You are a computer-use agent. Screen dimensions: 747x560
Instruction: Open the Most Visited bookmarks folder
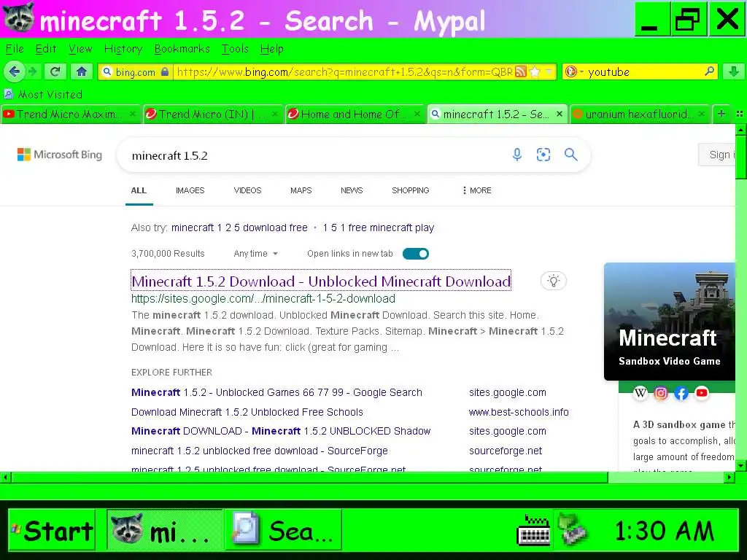(43, 94)
